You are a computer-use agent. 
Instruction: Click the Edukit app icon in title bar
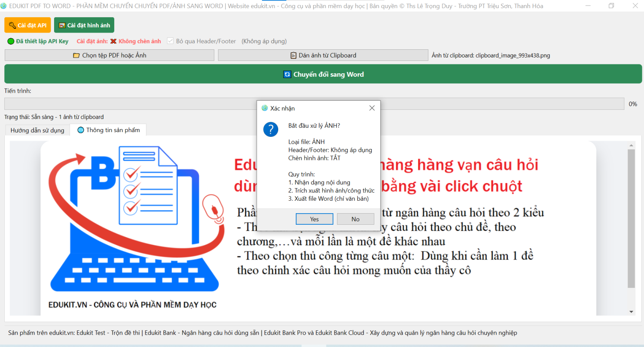pos(4,6)
